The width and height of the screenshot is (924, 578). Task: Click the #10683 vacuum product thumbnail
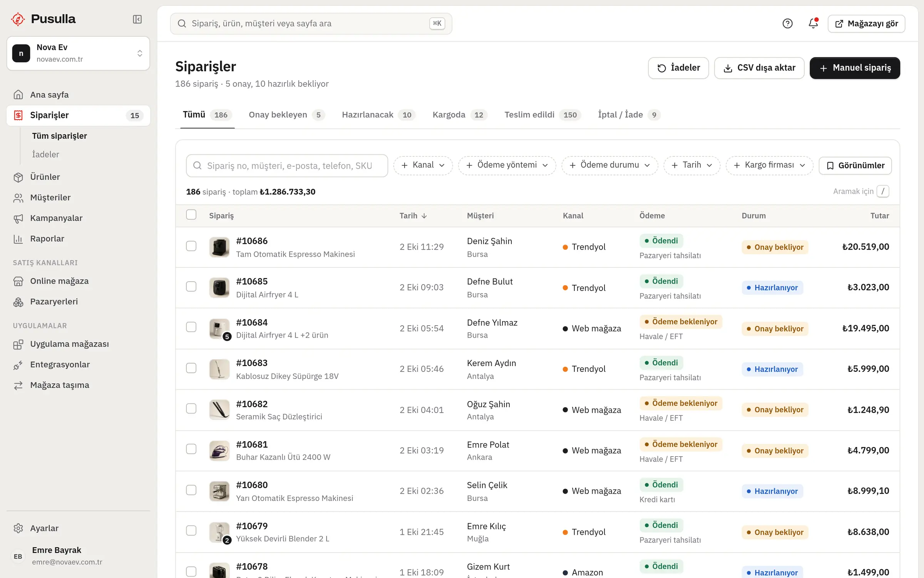click(x=219, y=369)
